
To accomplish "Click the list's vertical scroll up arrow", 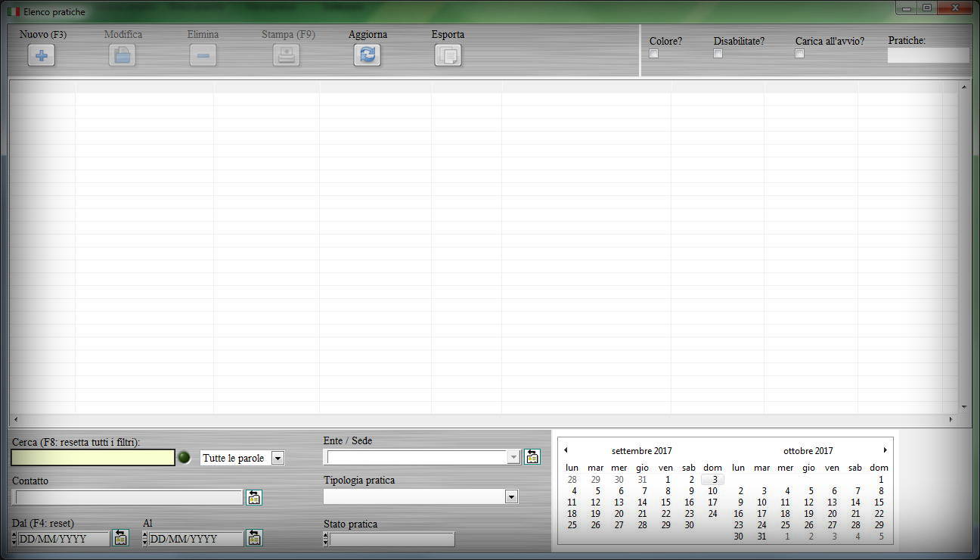I will pyautogui.click(x=964, y=87).
